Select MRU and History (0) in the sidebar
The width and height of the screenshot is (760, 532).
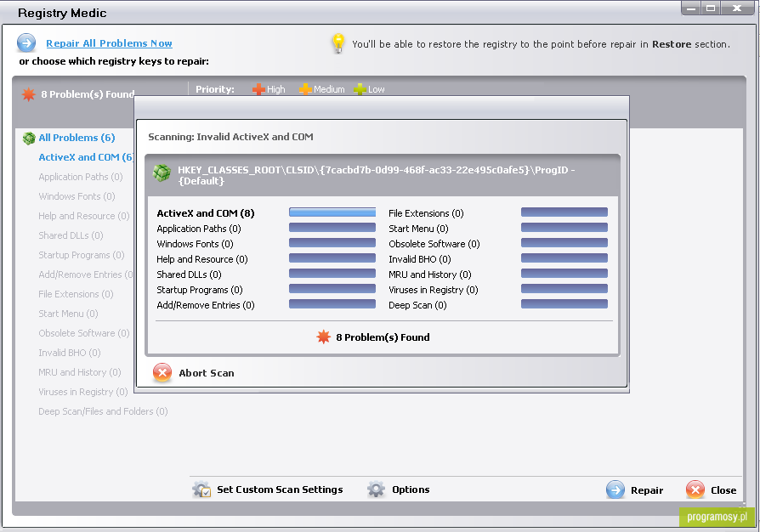[x=80, y=372]
